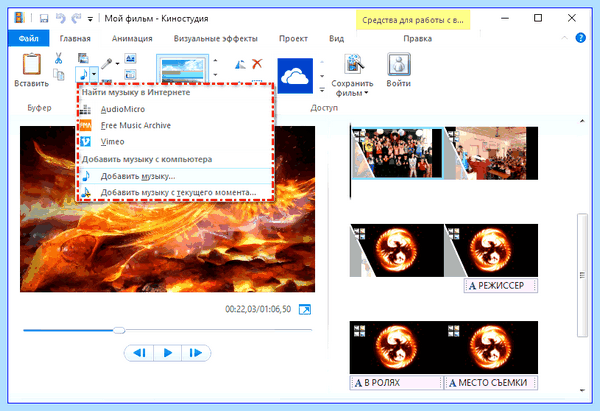Click the Save floppy icon in title bar

click(44, 18)
